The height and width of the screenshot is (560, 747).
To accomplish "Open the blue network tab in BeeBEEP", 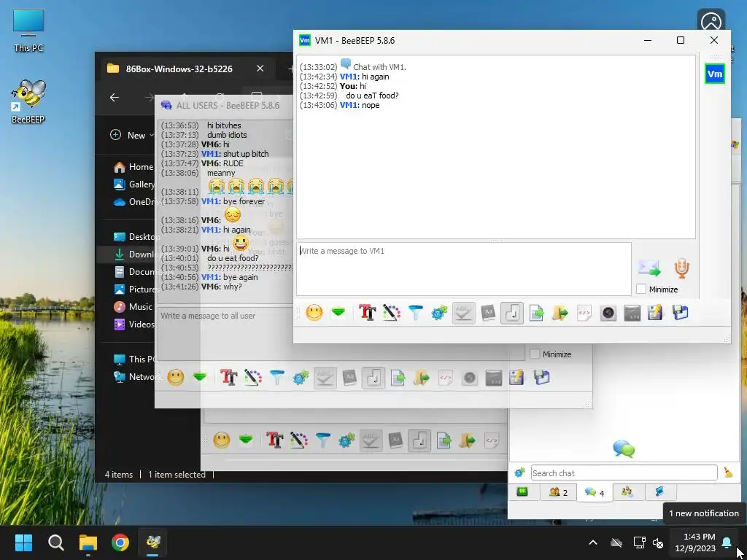I will 659,492.
